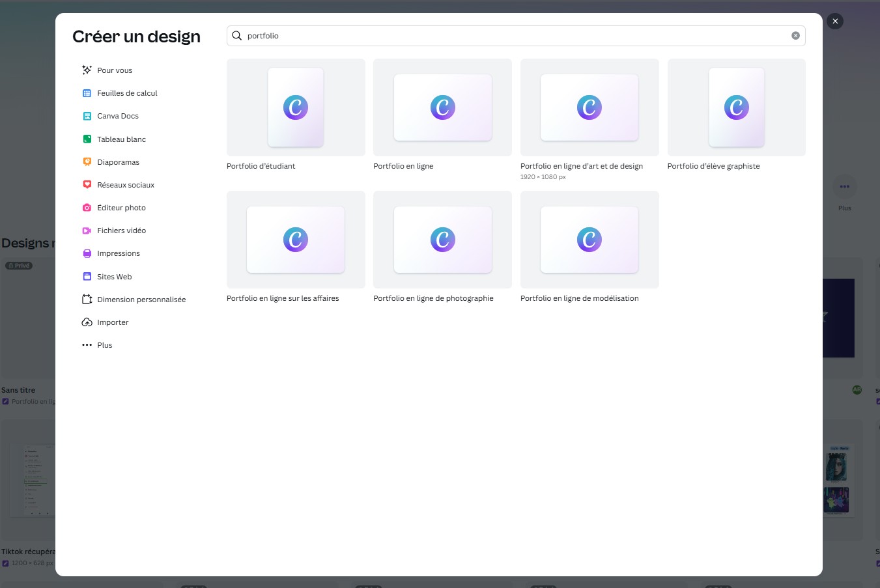The height and width of the screenshot is (588, 880).
Task: Click the magnifier icon in search bar
Action: tap(237, 36)
